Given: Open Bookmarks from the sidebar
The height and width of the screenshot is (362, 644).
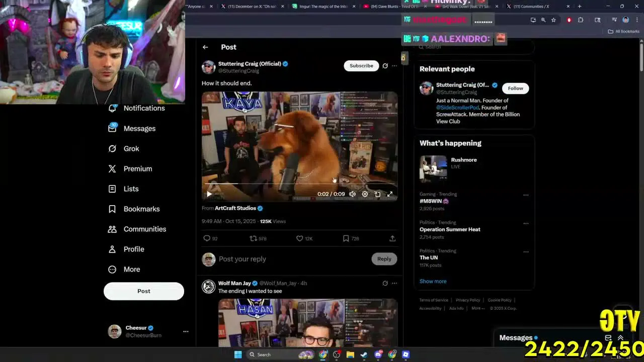Looking at the screenshot, I should (134, 209).
